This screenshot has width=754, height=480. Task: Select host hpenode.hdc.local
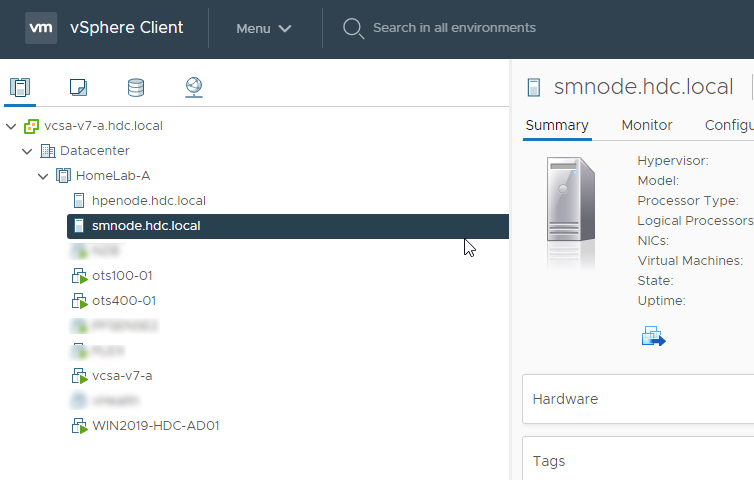point(149,201)
